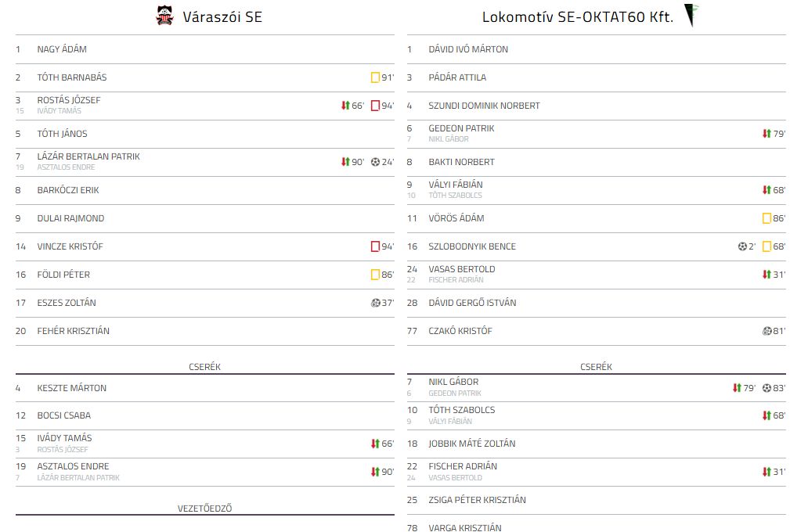Click Váraszói SE's Cserék section header
This screenshot has height=532, width=808.
[204, 367]
